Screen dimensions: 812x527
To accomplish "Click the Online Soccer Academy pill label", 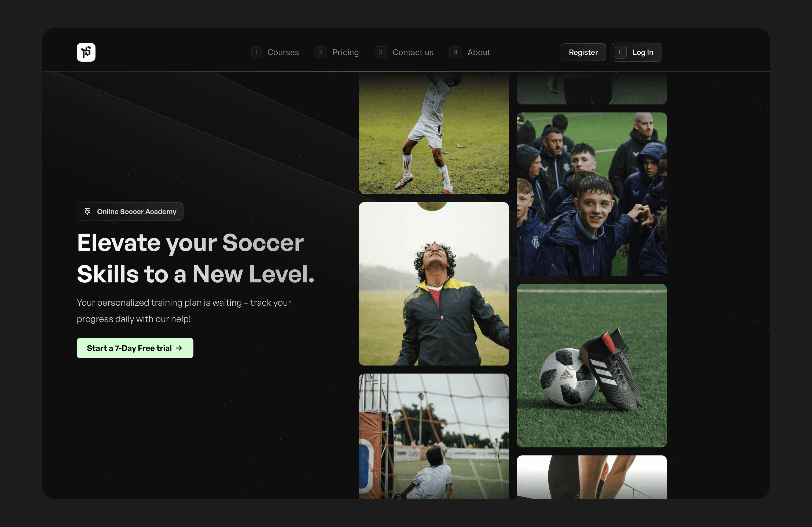I will 136,212.
